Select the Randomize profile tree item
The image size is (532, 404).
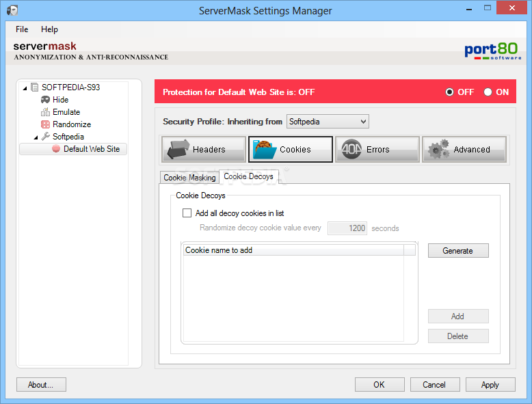(72, 124)
